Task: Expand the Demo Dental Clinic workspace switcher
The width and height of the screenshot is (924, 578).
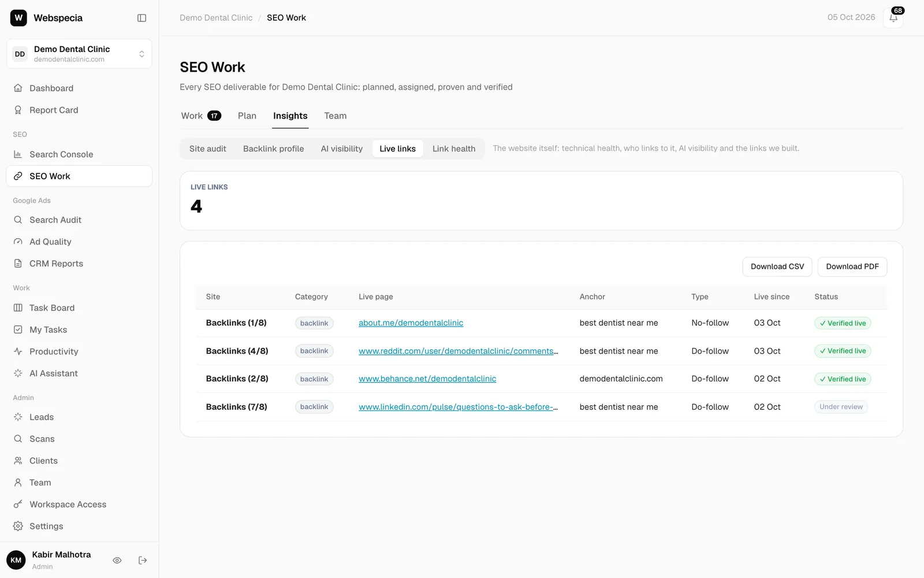Action: [x=79, y=54]
